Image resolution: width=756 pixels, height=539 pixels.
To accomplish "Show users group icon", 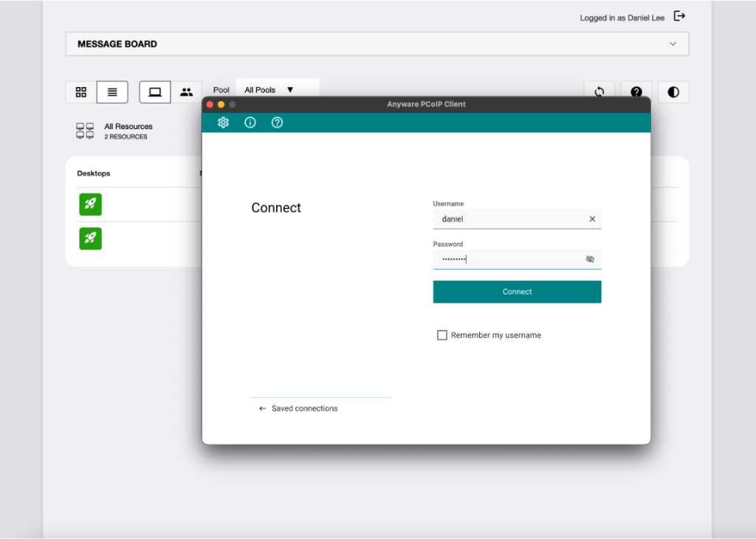I will [186, 92].
